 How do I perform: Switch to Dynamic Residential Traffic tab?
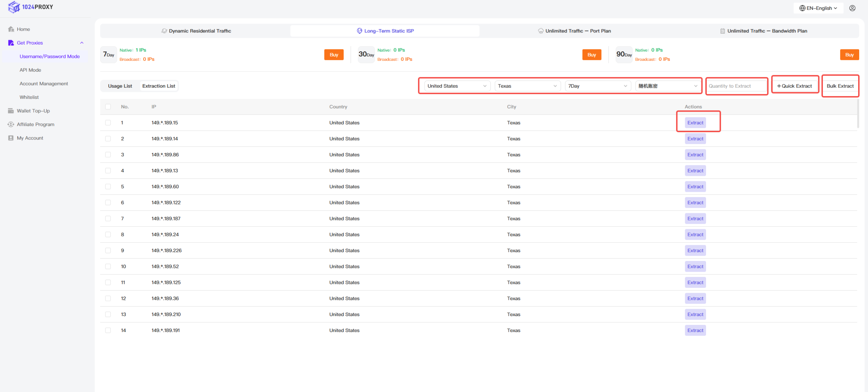point(196,31)
